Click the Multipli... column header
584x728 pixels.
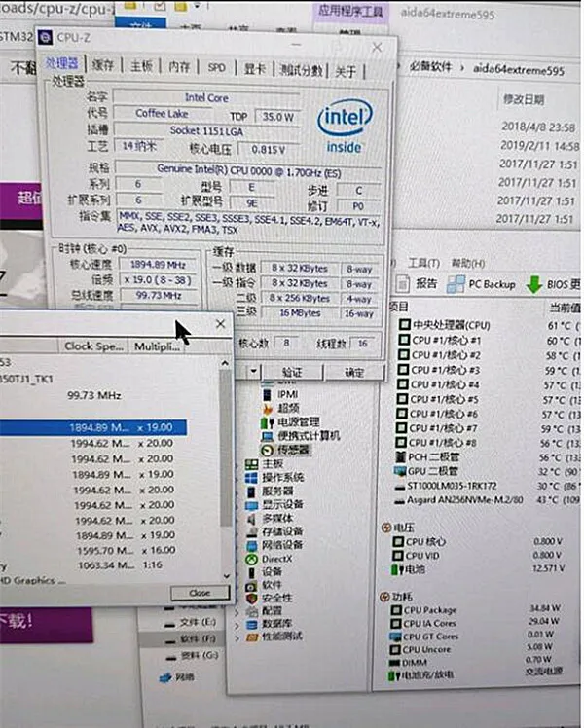[157, 346]
